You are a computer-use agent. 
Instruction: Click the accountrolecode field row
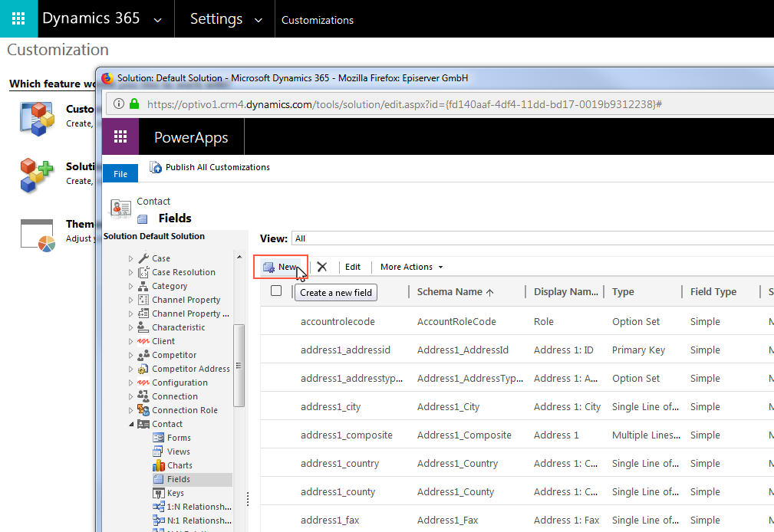coord(517,322)
